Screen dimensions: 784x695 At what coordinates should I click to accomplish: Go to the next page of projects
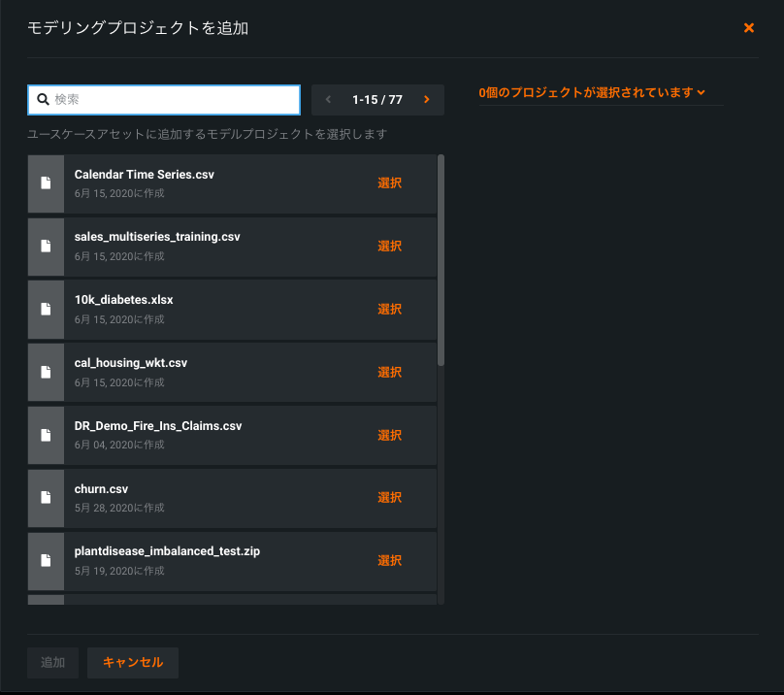click(426, 100)
